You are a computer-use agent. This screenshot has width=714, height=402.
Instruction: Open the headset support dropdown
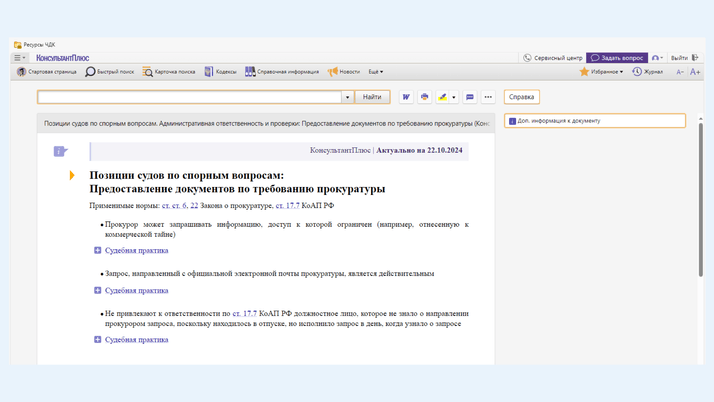pyautogui.click(x=657, y=58)
